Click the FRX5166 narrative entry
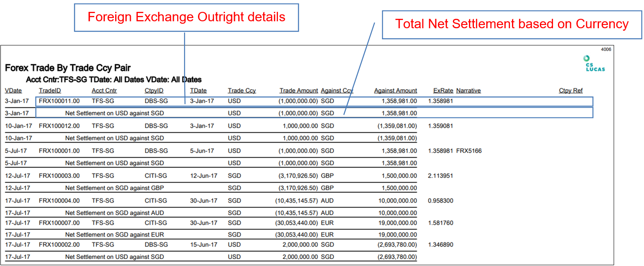This screenshot has width=644, height=266. coord(469,151)
